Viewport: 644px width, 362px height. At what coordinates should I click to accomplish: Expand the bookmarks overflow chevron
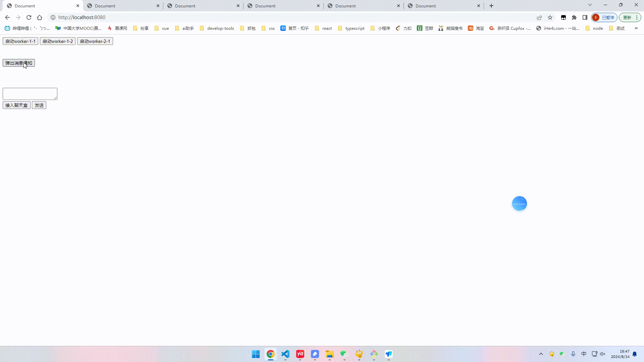(x=636, y=28)
